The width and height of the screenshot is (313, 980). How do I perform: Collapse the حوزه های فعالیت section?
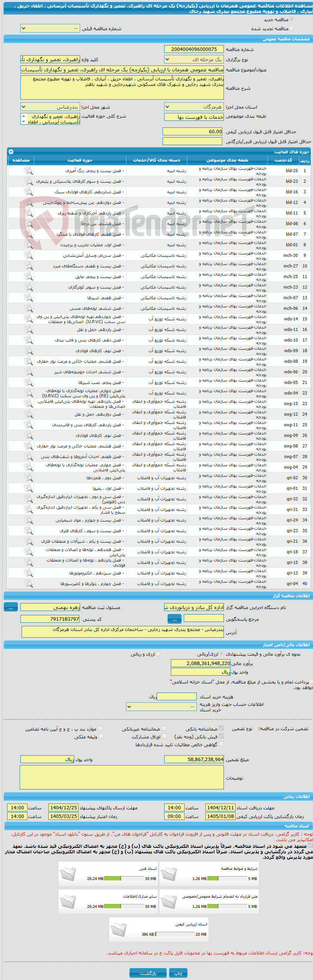click(11, 151)
